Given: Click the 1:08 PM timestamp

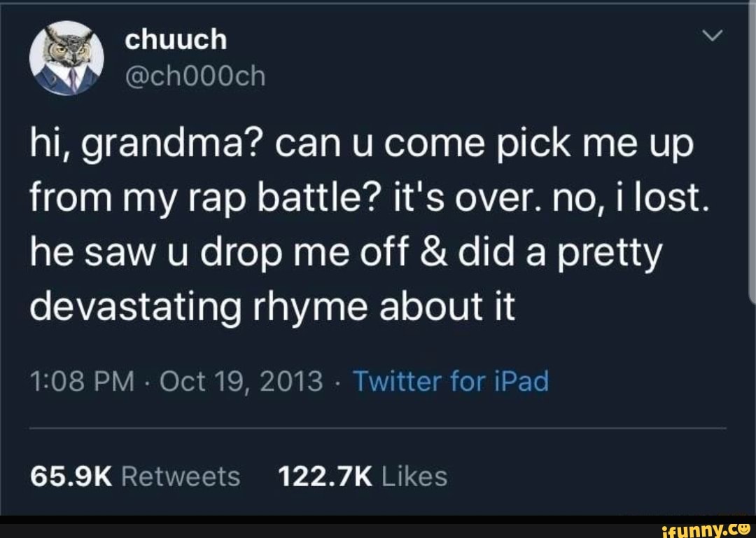Looking at the screenshot, I should coord(84,382).
